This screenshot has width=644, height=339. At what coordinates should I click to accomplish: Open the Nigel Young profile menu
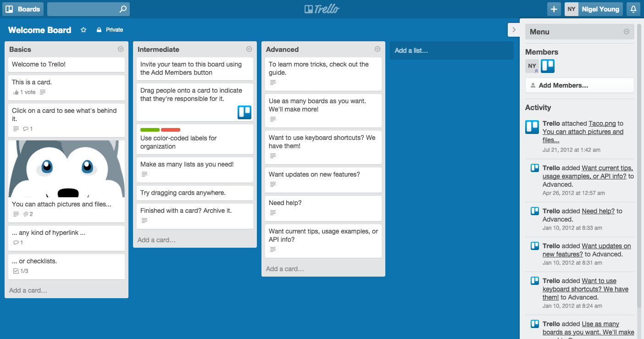click(x=600, y=9)
